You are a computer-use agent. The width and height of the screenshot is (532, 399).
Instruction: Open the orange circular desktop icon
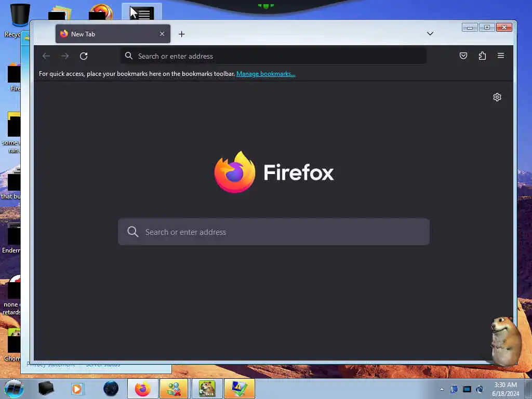pos(101,11)
